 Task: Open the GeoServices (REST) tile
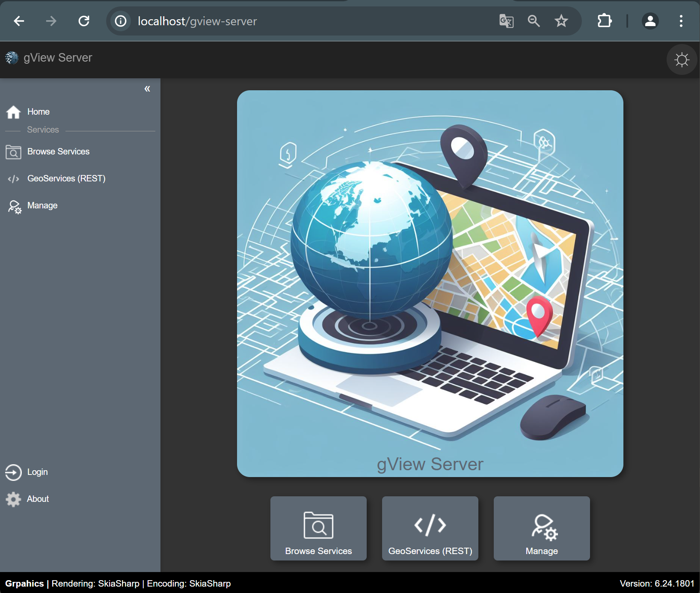pyautogui.click(x=430, y=528)
